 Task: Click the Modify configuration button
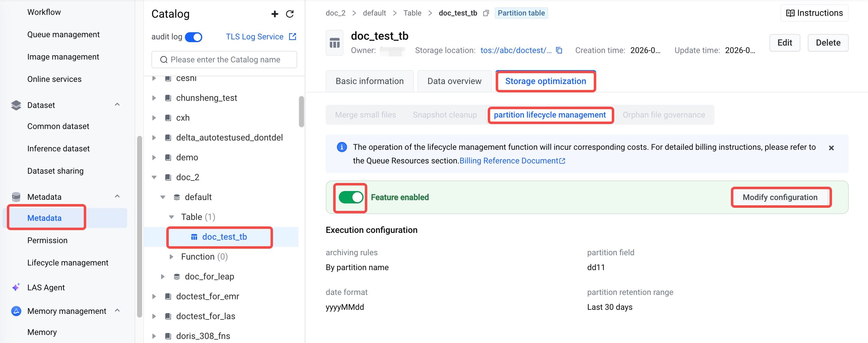pyautogui.click(x=780, y=197)
